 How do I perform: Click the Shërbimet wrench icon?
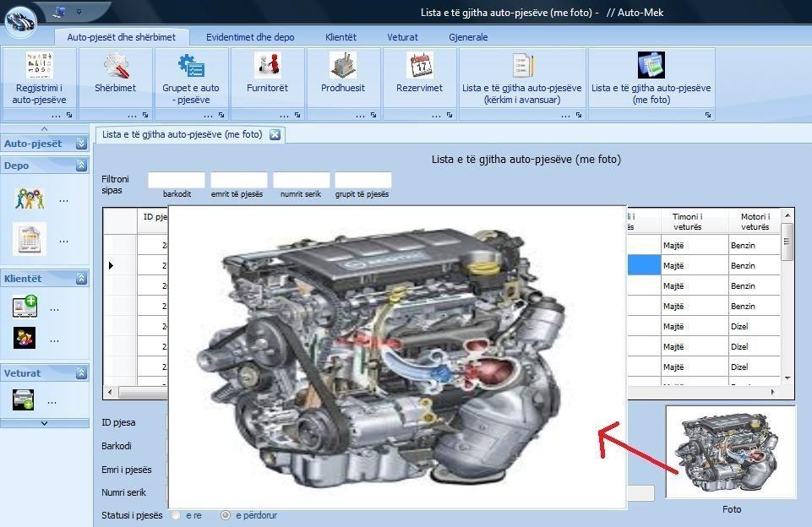coord(116,65)
